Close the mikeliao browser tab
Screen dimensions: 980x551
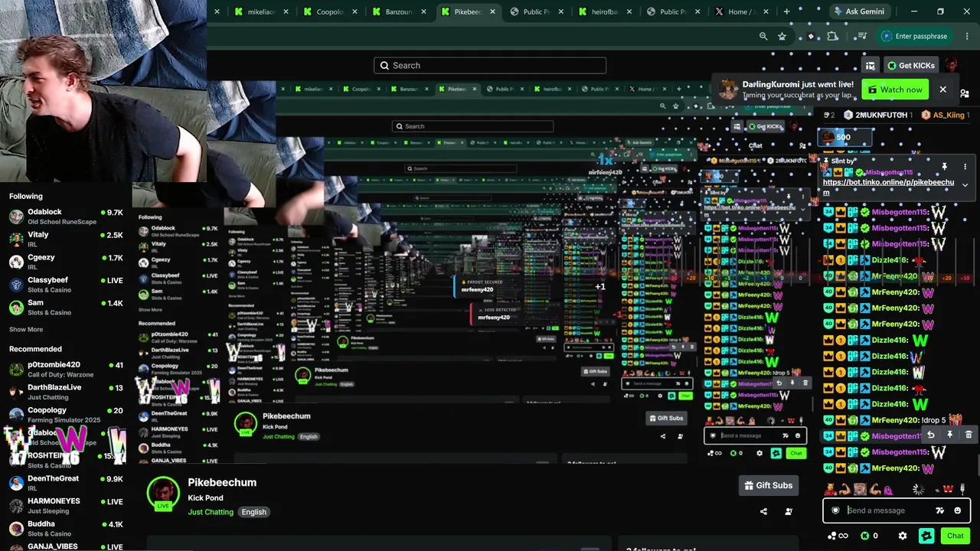click(x=286, y=11)
